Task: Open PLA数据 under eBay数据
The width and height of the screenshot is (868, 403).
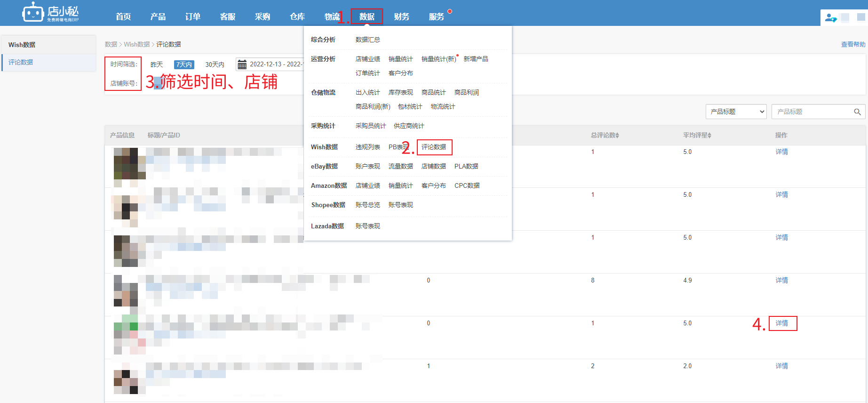Action: click(466, 166)
